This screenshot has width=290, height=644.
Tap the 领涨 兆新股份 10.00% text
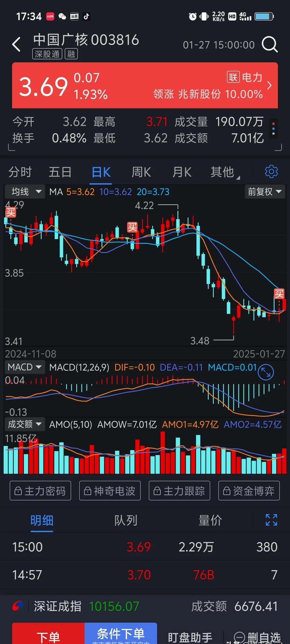click(x=208, y=94)
